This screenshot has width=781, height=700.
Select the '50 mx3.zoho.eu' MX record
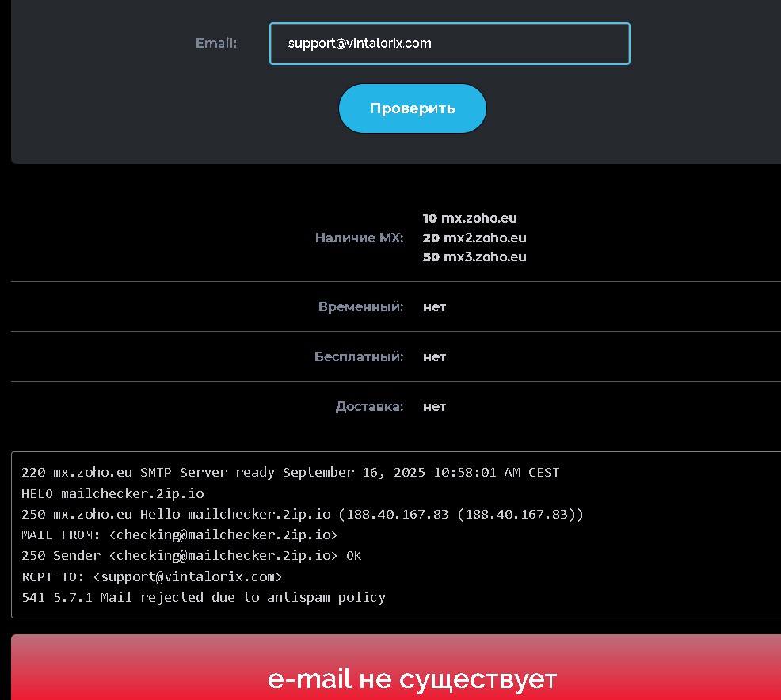(x=474, y=257)
